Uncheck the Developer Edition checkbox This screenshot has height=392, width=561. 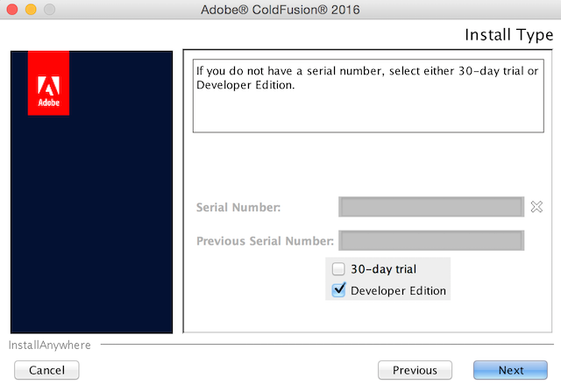[338, 290]
